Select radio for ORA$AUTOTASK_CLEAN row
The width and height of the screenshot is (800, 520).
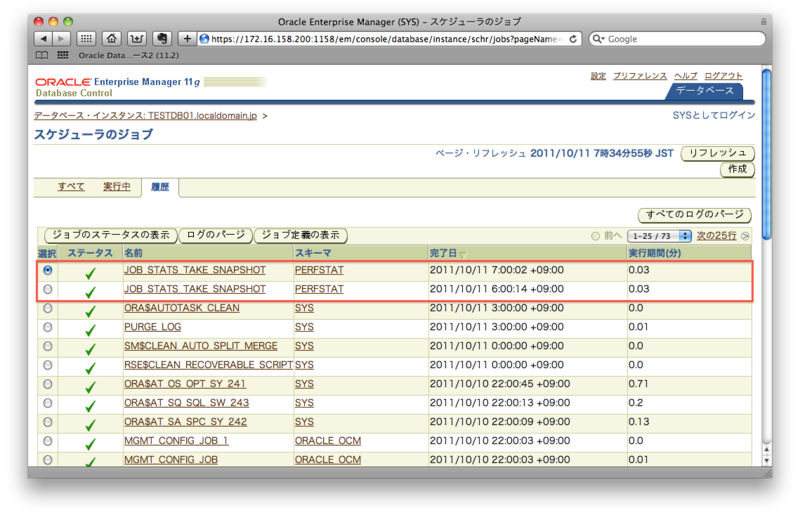(47, 308)
